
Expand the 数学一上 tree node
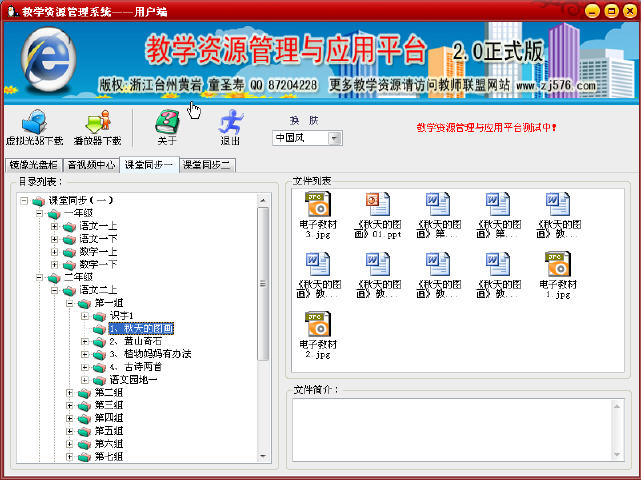coord(54,252)
